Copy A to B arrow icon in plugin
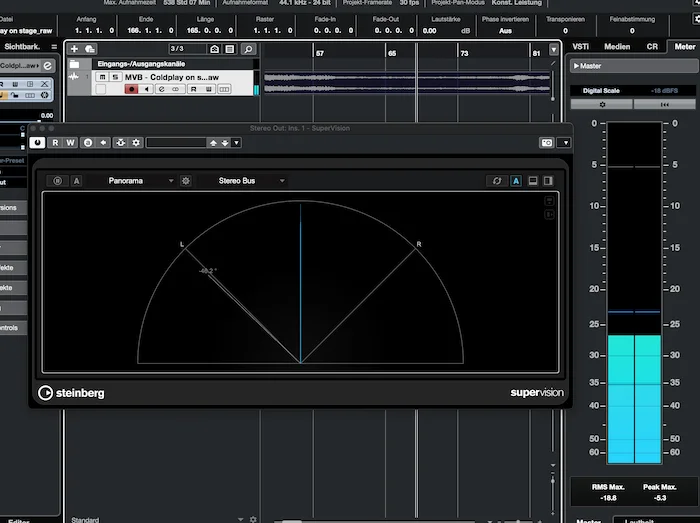Screen dimensions: 700x523 [103, 142]
